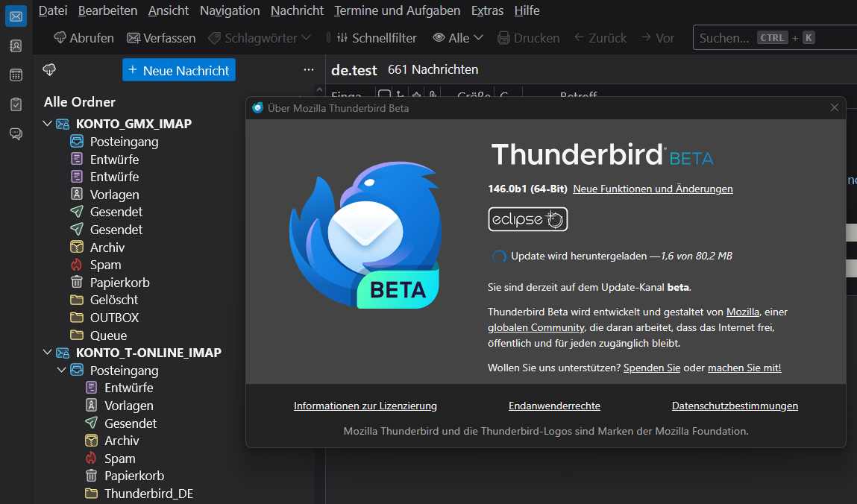The width and height of the screenshot is (857, 504).
Task: Collapse the KONTO_T-ONLINE_IMAP account tree
Action: (47, 352)
